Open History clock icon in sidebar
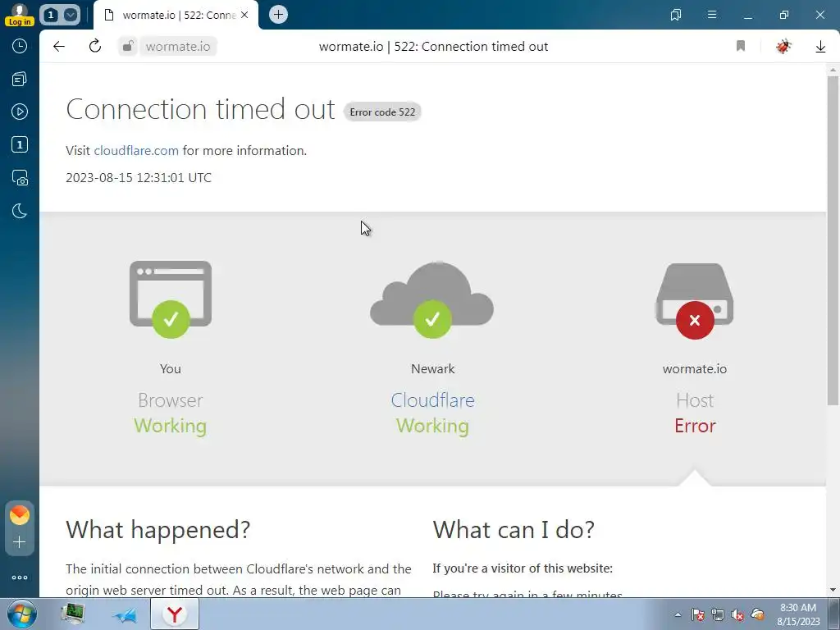This screenshot has width=840, height=630. 20,46
